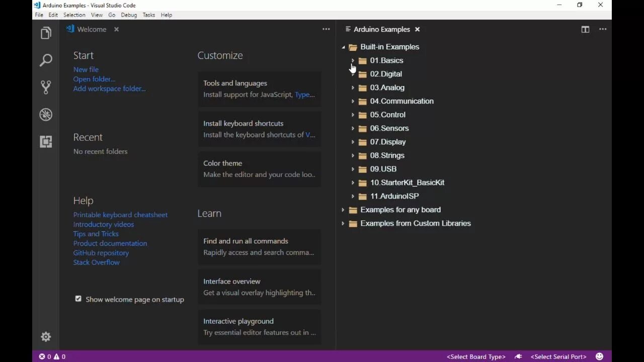Open the View menu
The image size is (644, 362).
(x=97, y=15)
